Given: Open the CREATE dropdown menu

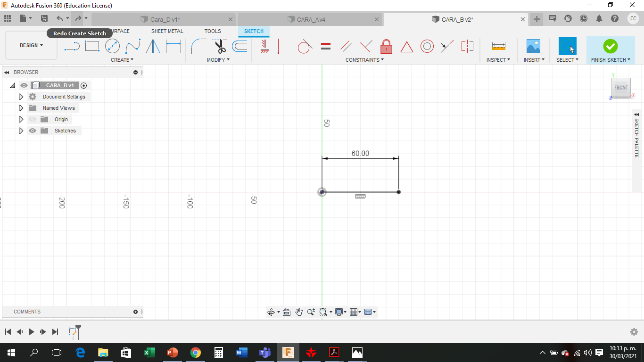Looking at the screenshot, I should (122, 60).
